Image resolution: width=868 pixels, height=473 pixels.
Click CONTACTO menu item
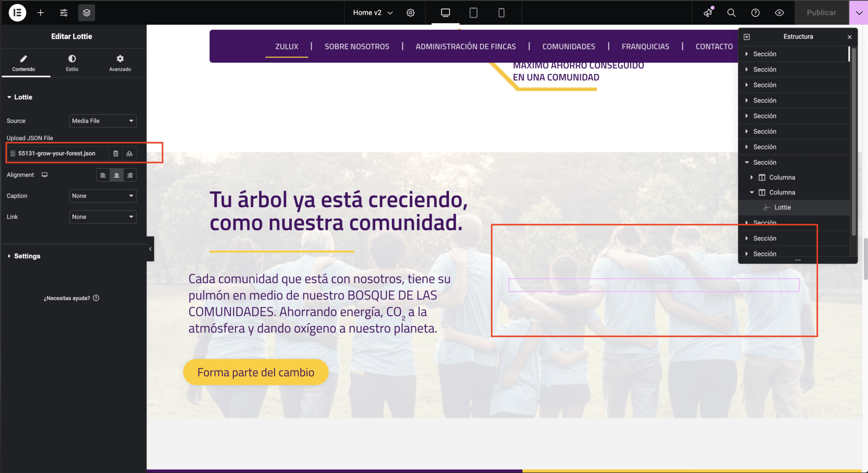click(x=714, y=46)
